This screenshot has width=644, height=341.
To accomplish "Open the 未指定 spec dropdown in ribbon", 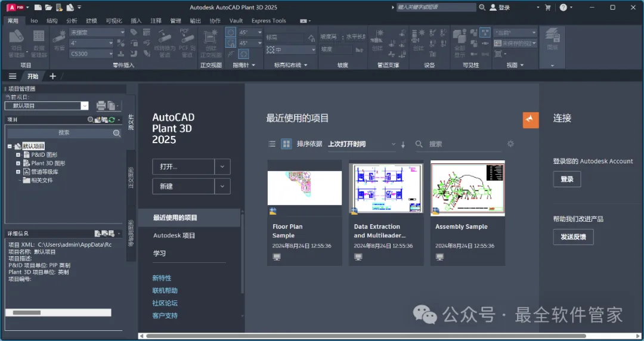I will [x=97, y=32].
